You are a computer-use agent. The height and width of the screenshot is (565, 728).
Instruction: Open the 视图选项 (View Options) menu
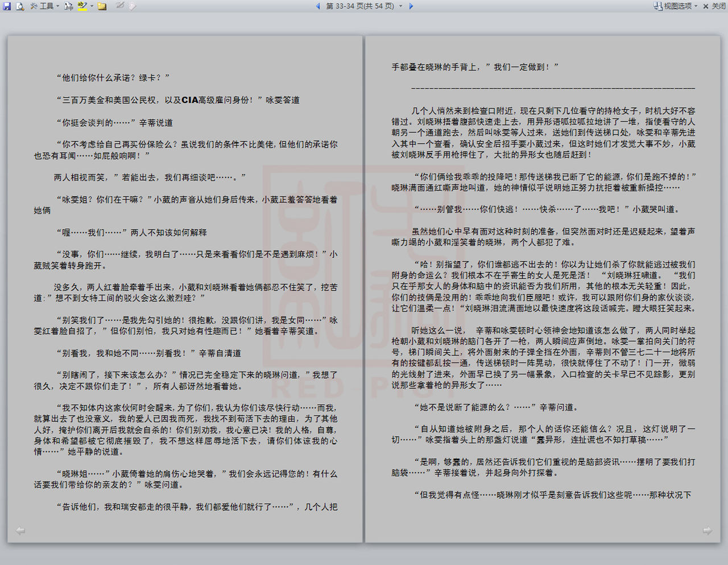676,6
